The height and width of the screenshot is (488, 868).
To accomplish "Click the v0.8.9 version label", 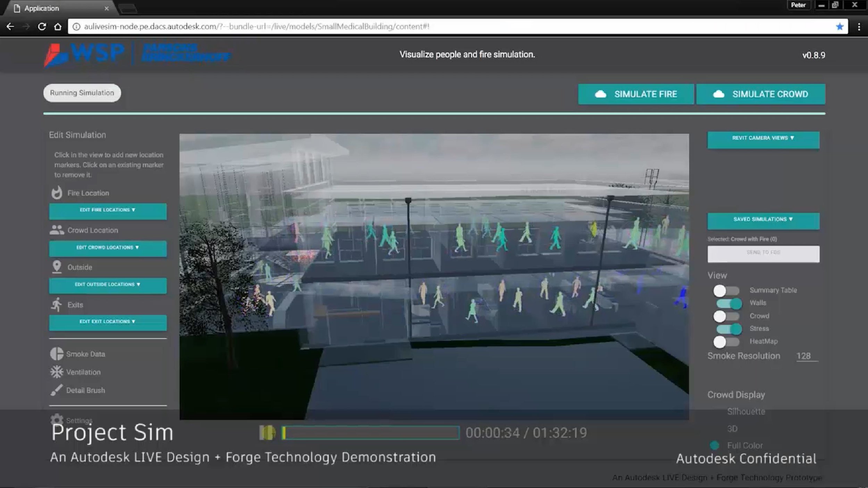I will click(813, 55).
